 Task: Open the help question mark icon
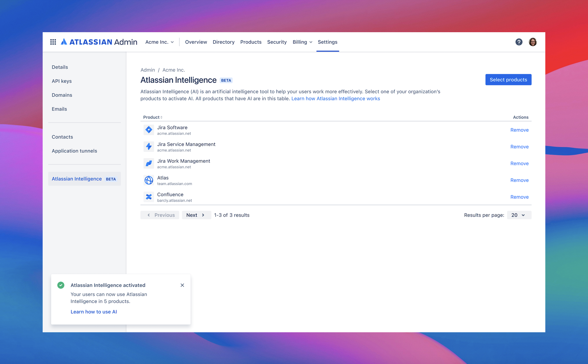pyautogui.click(x=519, y=42)
